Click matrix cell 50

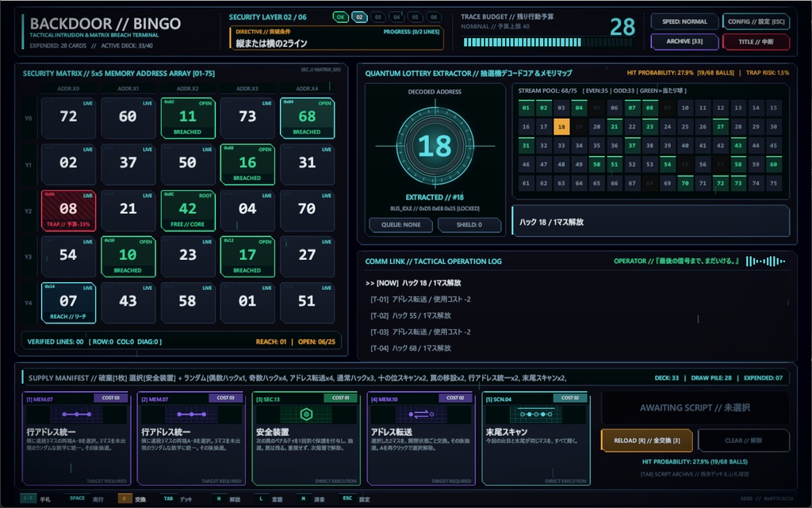click(187, 164)
